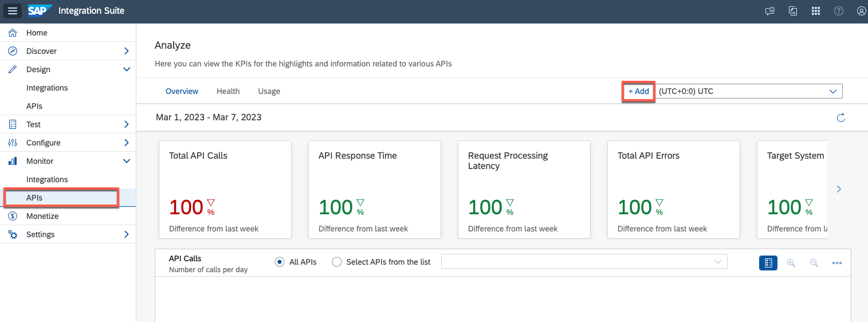Switch to the Health tab
The height and width of the screenshot is (322, 868).
click(228, 91)
